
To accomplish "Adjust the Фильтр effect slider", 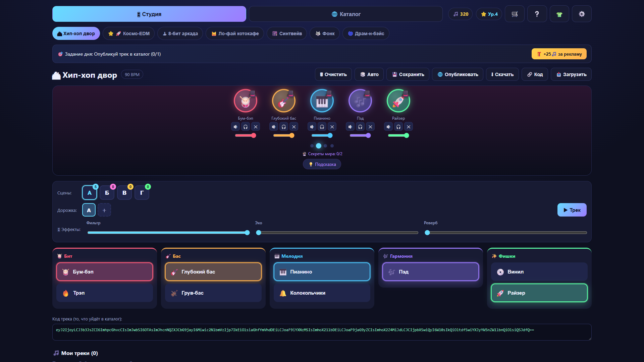I will [168, 233].
